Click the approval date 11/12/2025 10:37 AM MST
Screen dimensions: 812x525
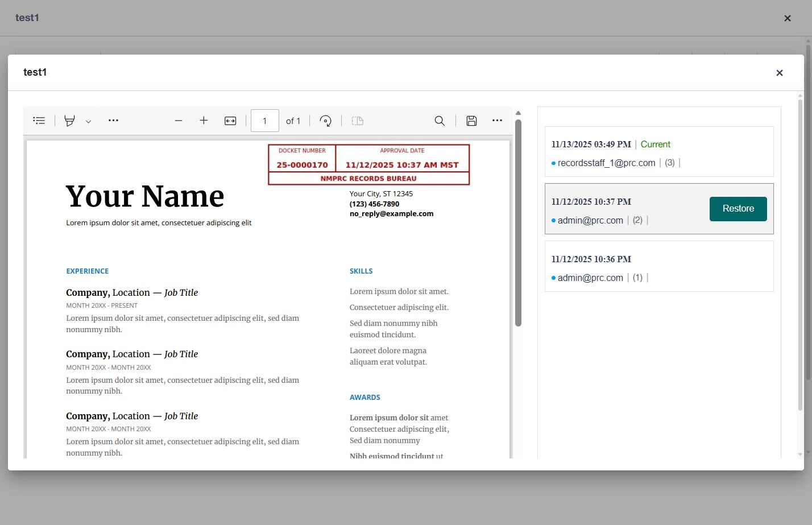point(402,165)
